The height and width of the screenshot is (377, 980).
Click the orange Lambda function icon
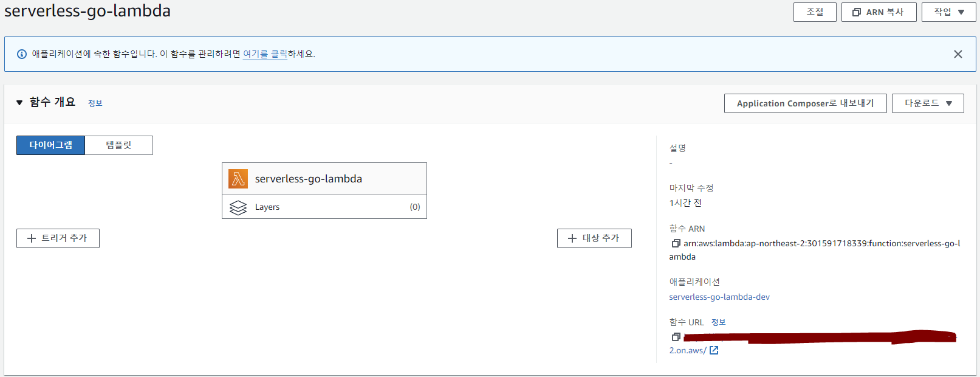coord(238,179)
